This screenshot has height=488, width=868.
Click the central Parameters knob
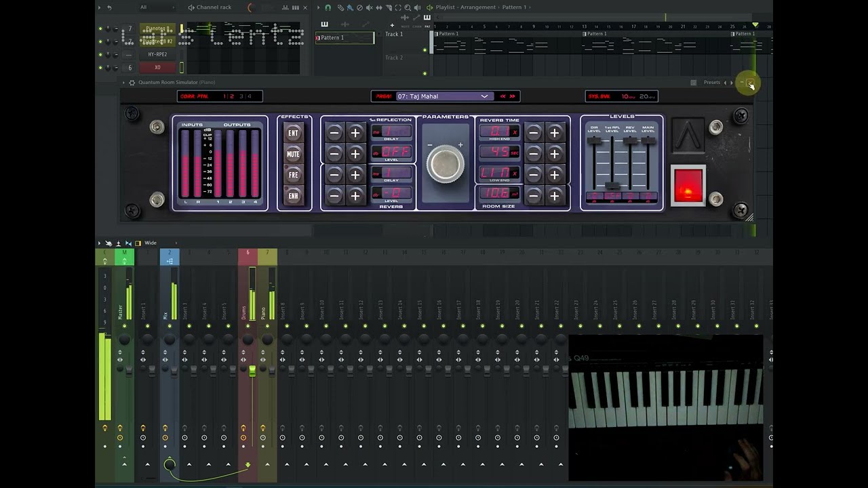tap(446, 163)
